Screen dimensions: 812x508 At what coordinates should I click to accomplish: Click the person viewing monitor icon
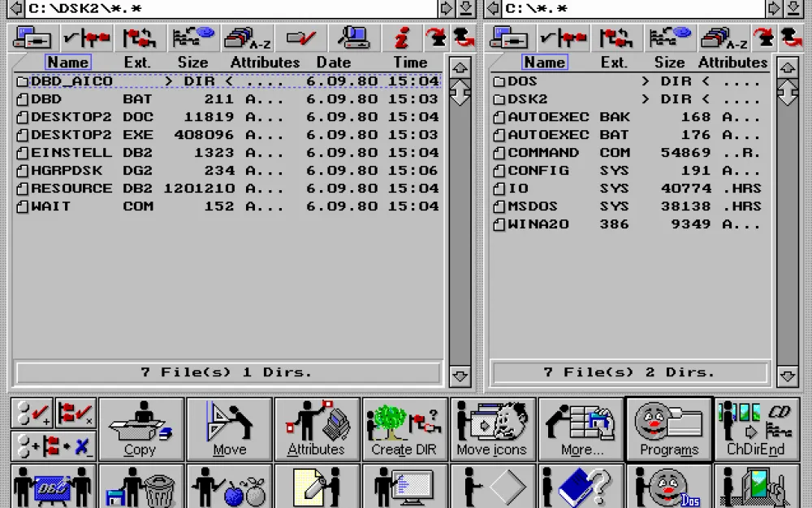(405, 487)
